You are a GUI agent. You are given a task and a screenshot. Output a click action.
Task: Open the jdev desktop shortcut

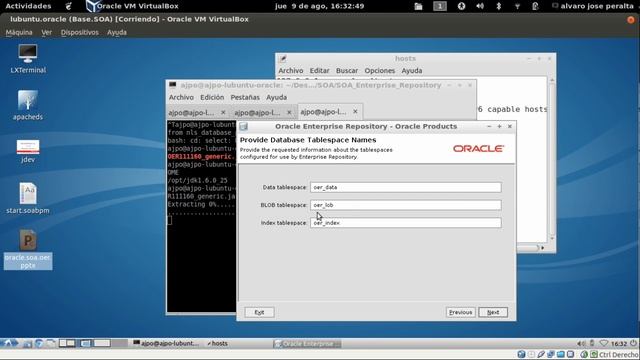pos(28,151)
